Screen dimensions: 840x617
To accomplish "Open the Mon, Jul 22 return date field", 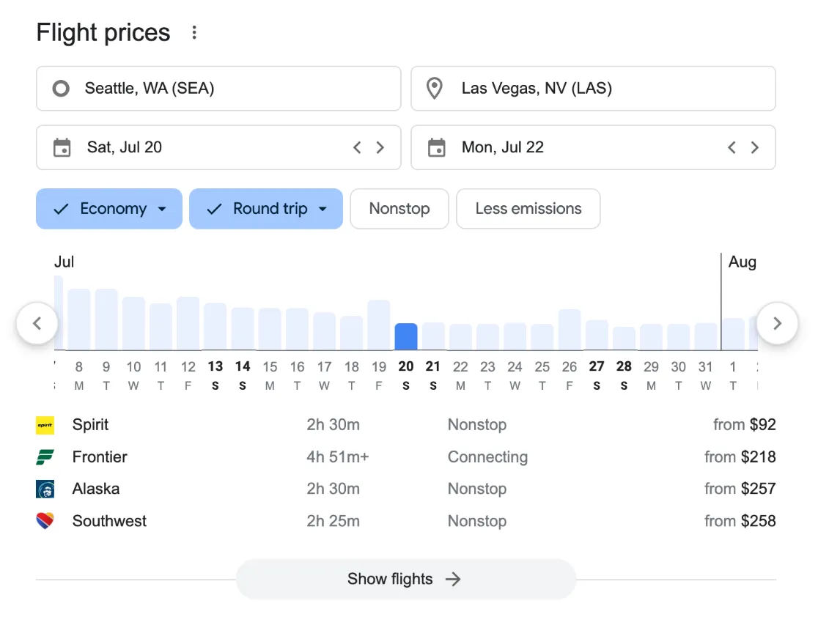I will pos(594,147).
